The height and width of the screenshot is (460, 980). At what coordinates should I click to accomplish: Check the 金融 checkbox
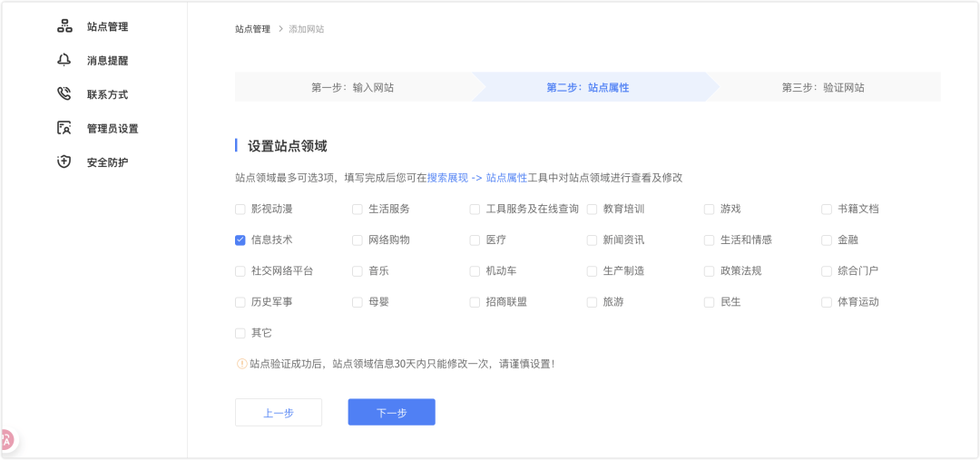[x=827, y=240]
